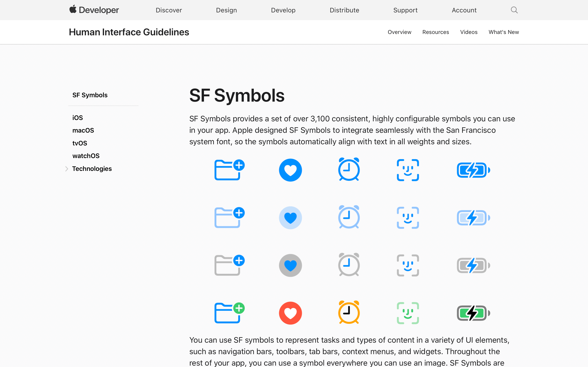Select the multicolor Face ID SF Symbol
The image size is (588, 367).
point(408,313)
